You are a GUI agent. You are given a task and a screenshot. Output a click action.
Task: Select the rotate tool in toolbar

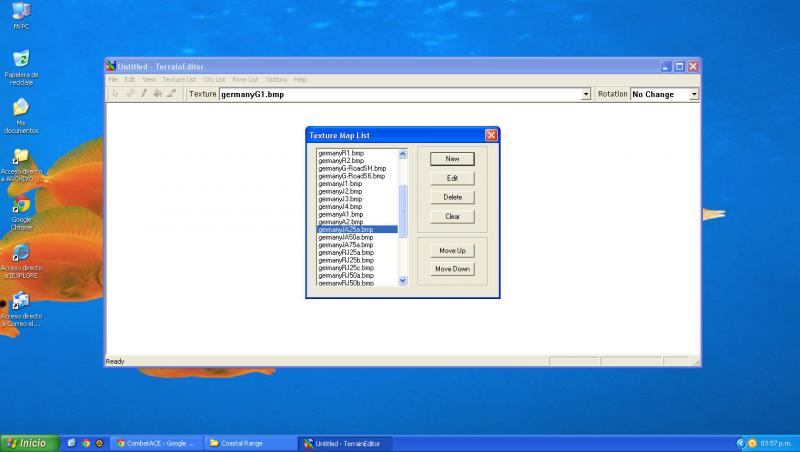point(130,94)
